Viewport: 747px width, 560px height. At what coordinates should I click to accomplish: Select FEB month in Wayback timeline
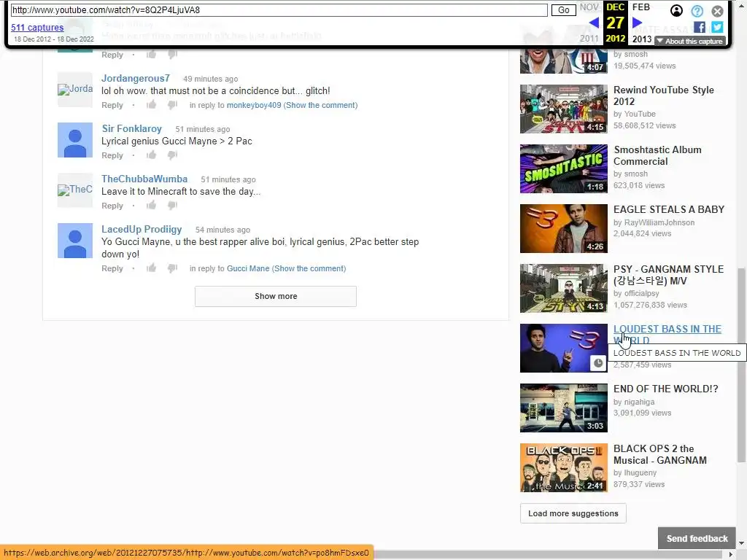[x=640, y=7]
